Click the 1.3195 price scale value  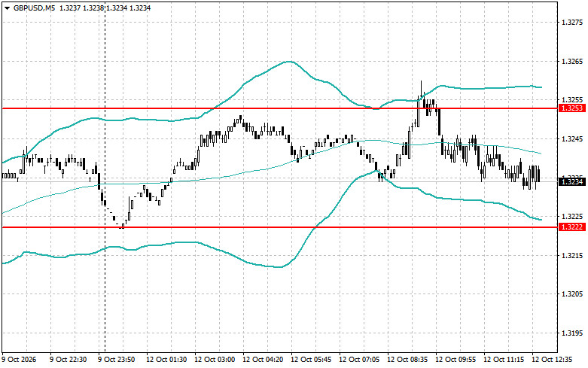(572, 333)
